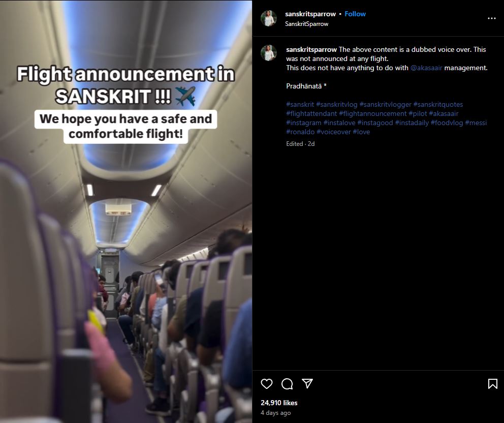
Task: View the 24,910 likes list
Action: (279, 403)
